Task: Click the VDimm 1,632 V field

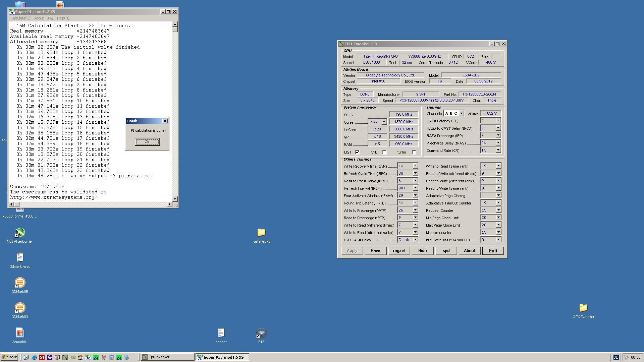Action: 490,113
